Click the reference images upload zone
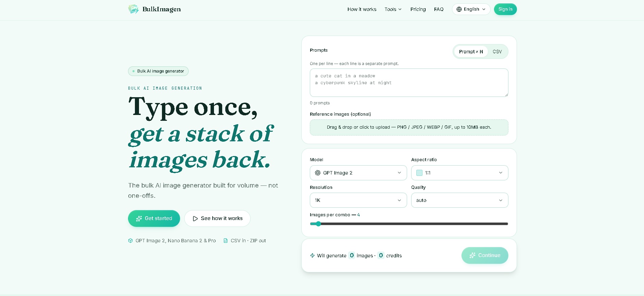This screenshot has width=644, height=296. 409,127
